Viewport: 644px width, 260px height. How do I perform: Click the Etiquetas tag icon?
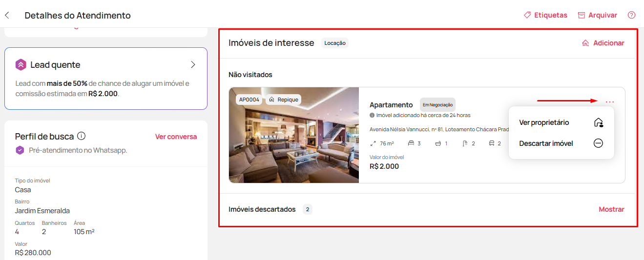(x=527, y=15)
